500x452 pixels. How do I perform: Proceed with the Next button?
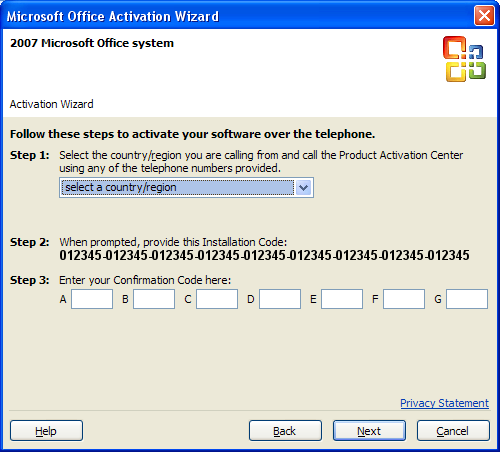pyautogui.click(x=369, y=431)
